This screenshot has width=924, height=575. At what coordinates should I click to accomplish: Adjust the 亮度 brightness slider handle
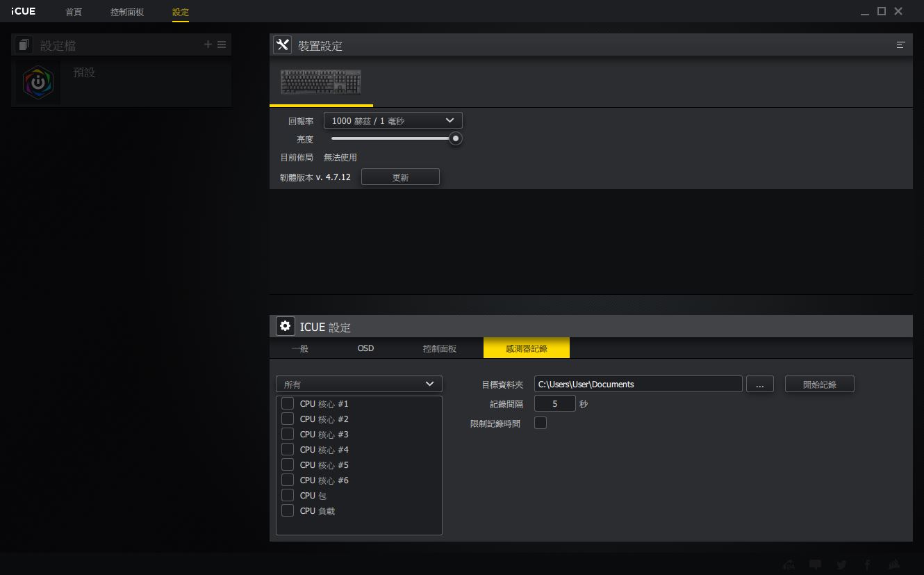456,138
